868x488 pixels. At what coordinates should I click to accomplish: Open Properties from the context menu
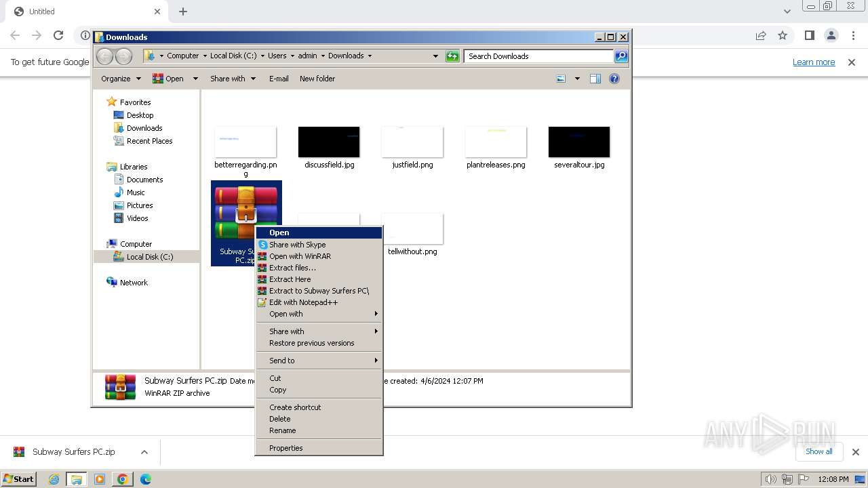319,448
